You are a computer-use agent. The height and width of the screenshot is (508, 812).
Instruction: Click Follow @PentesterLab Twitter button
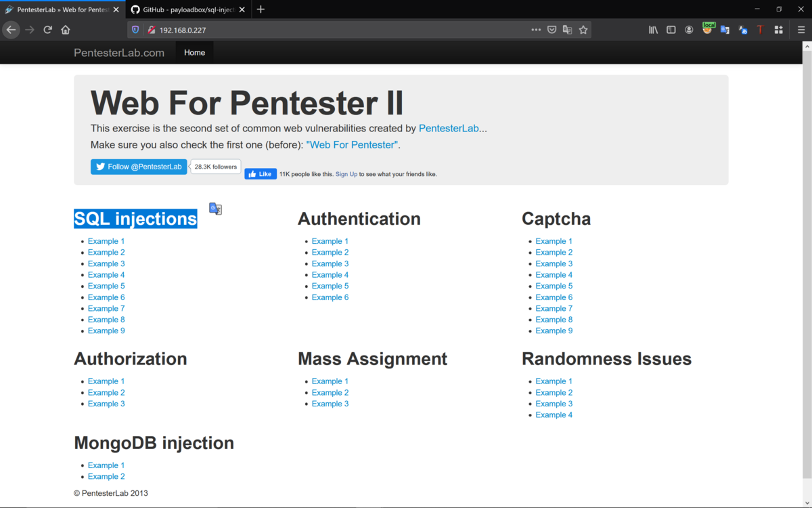pyautogui.click(x=139, y=167)
